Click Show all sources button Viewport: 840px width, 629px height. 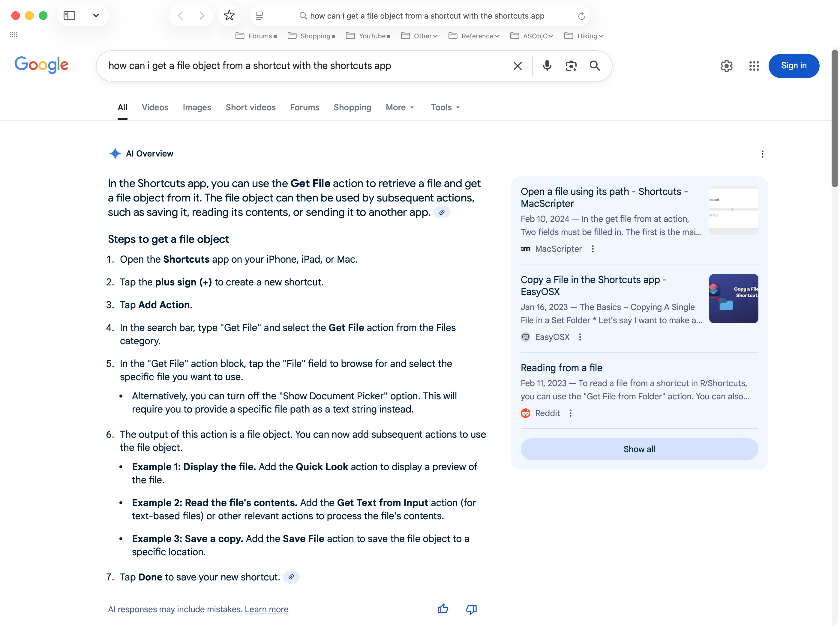(x=639, y=449)
